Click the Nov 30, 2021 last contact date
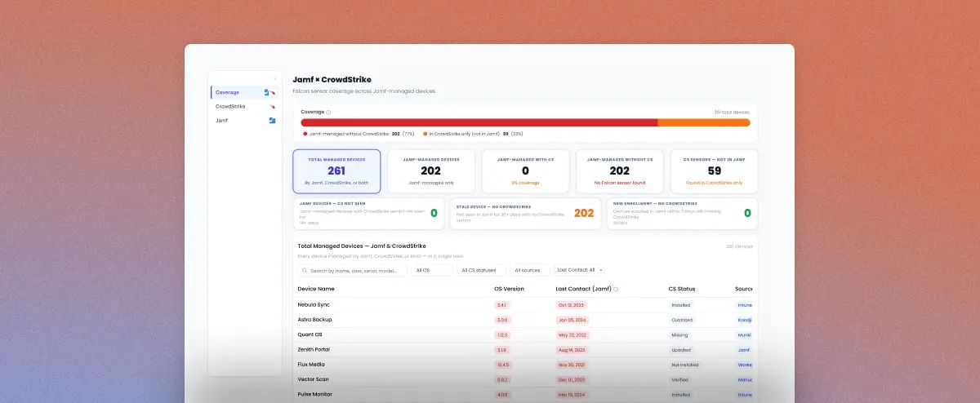Image resolution: width=980 pixels, height=403 pixels. click(x=572, y=365)
